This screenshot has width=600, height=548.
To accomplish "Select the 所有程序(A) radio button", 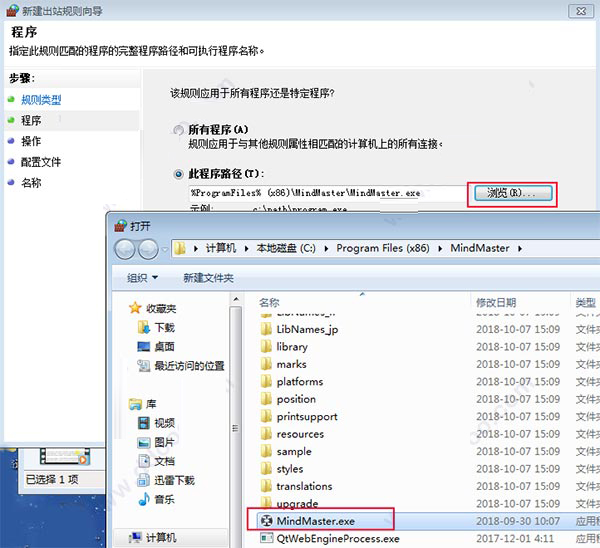I will tap(178, 130).
